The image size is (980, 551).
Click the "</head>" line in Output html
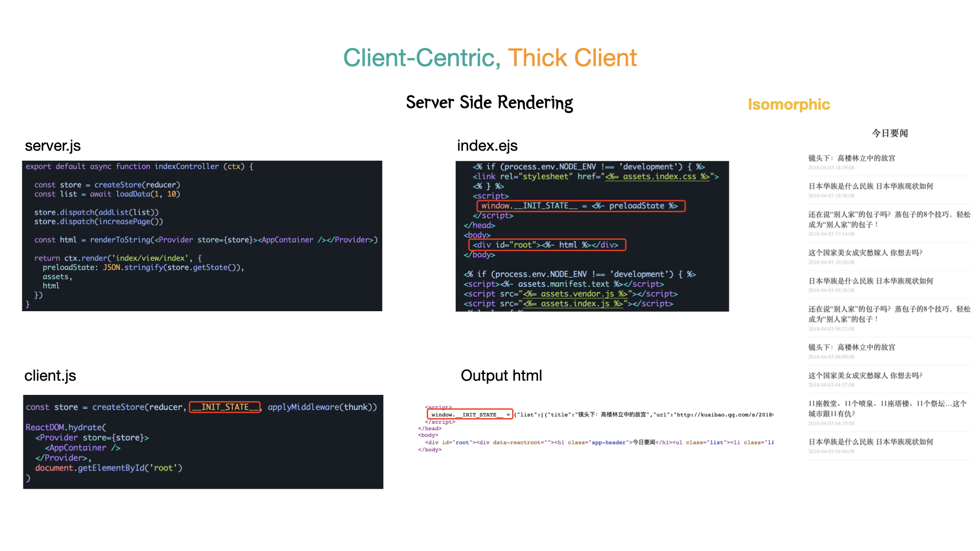pos(430,429)
